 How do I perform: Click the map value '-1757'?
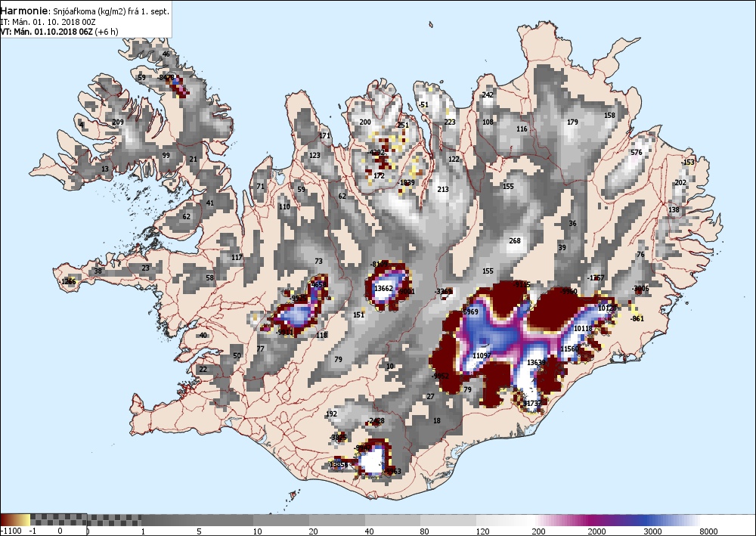point(596,277)
